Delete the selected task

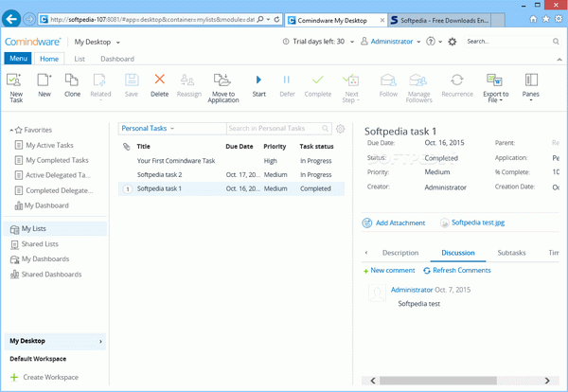159,85
